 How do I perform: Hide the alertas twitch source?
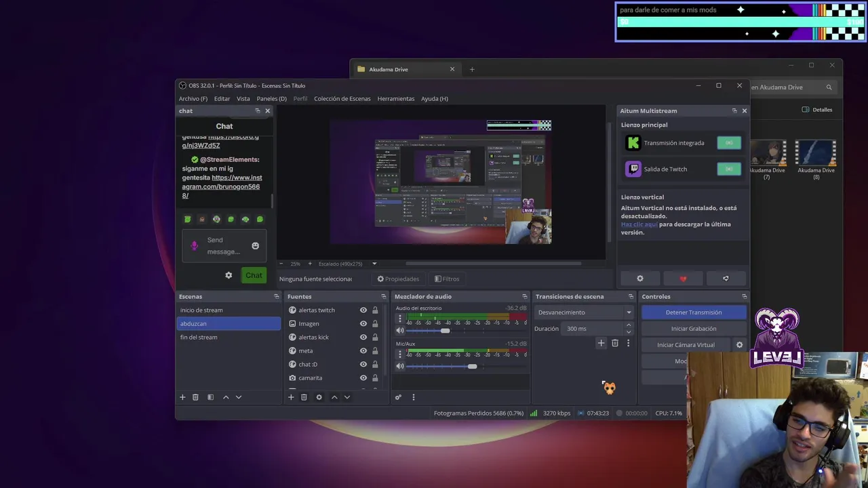tap(363, 310)
